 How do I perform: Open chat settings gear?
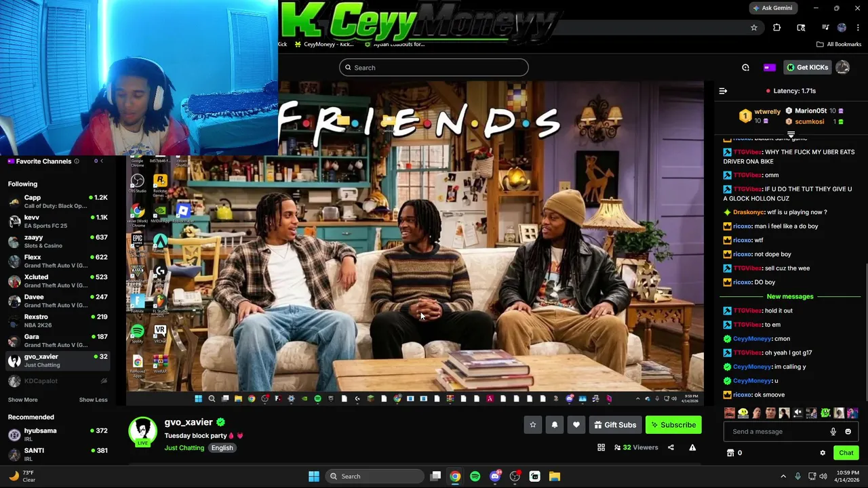pos(823,453)
